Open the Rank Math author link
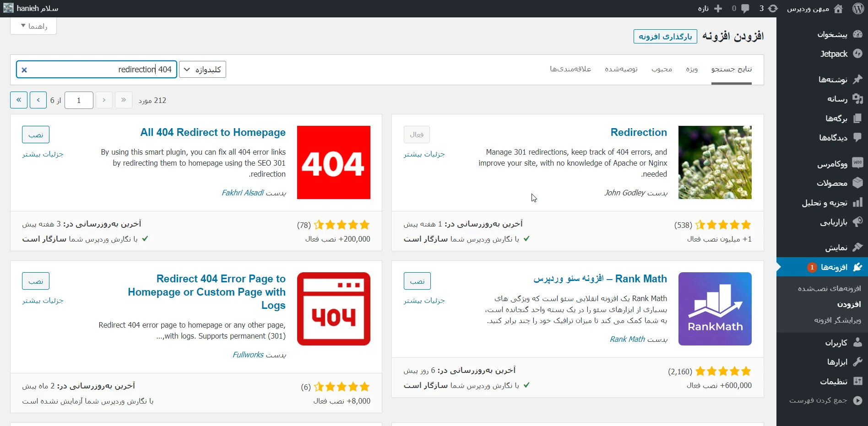The width and height of the screenshot is (868, 426). tap(627, 339)
